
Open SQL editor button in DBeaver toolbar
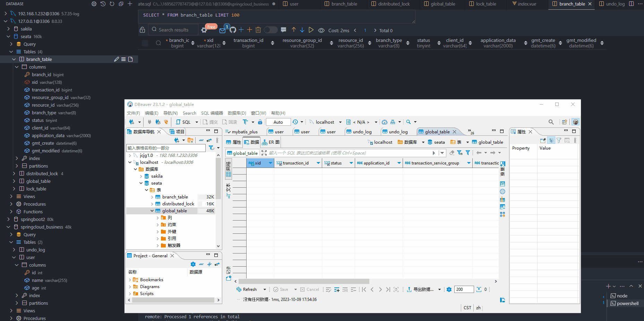183,122
